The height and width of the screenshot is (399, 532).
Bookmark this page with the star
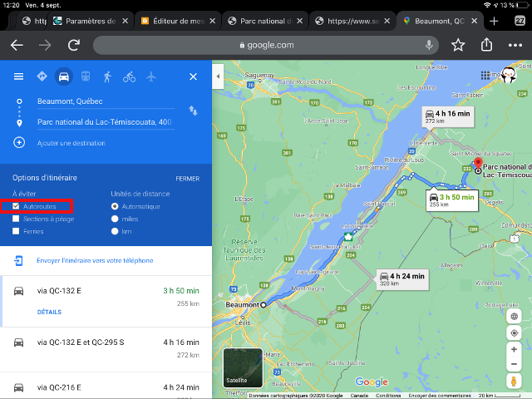click(x=458, y=45)
